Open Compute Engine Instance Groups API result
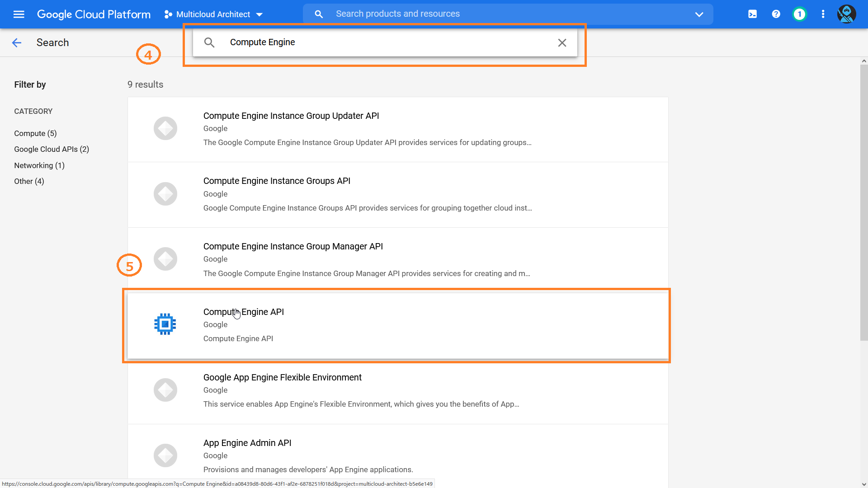 [277, 181]
